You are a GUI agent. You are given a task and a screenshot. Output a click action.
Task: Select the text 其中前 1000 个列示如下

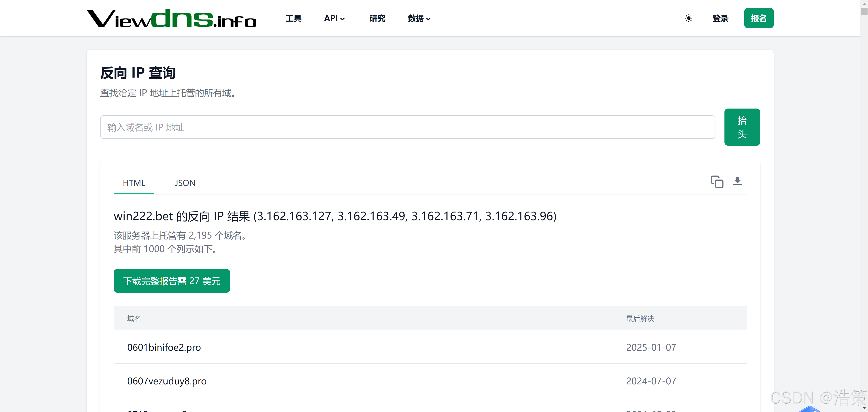point(165,249)
